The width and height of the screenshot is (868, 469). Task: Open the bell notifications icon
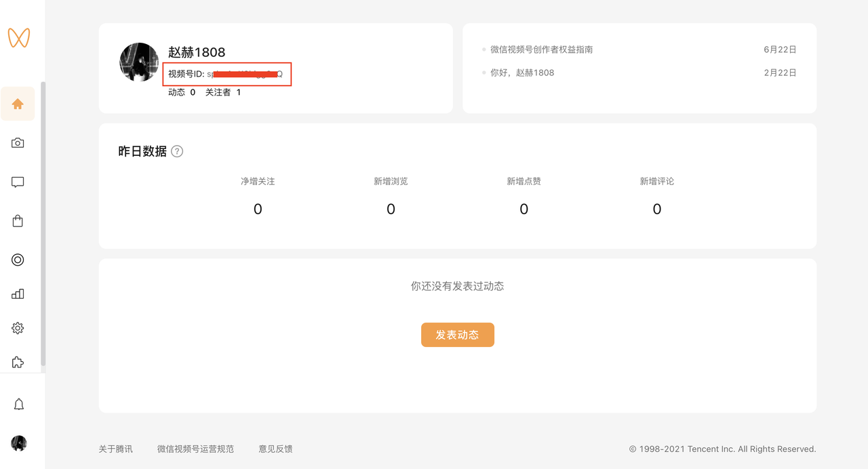tap(19, 405)
